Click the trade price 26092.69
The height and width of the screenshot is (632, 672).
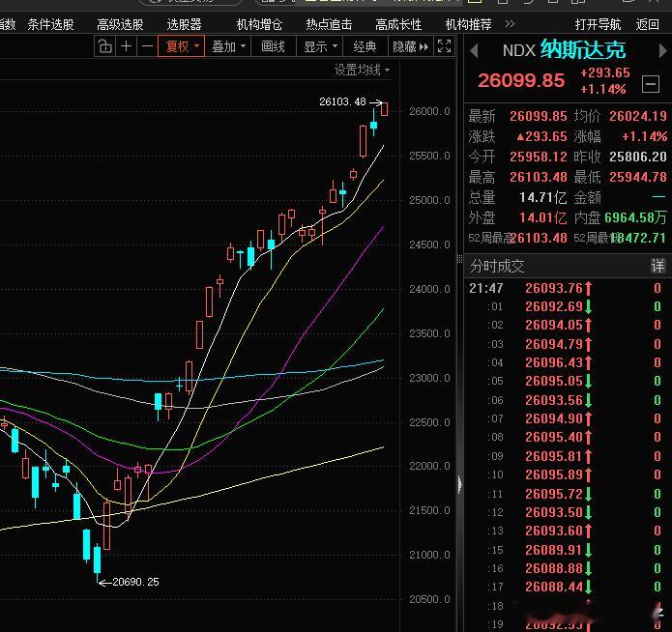point(554,306)
